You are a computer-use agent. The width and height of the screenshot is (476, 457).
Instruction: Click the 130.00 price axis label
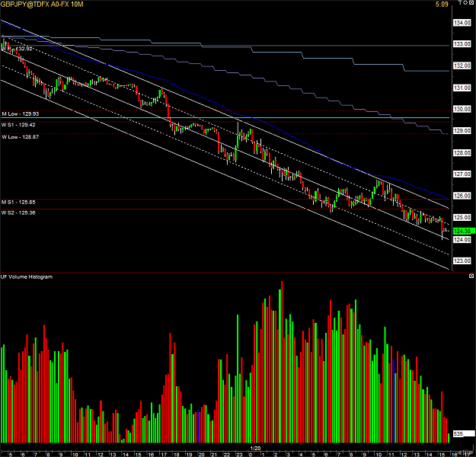462,109
